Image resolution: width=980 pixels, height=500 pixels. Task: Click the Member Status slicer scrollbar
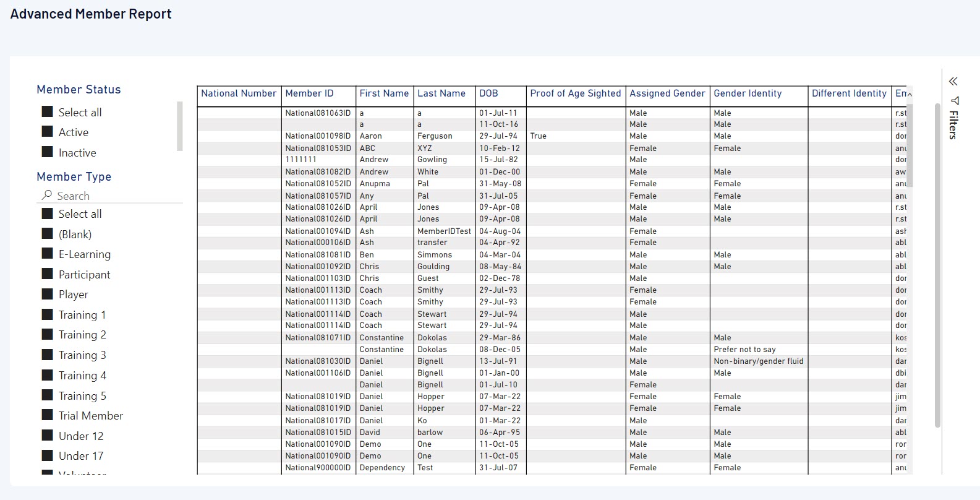coord(179,126)
